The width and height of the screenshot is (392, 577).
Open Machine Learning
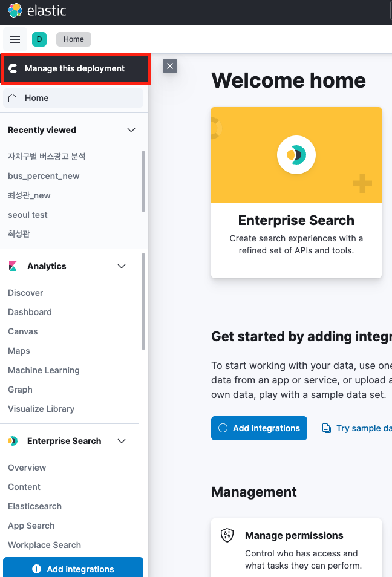tap(44, 370)
